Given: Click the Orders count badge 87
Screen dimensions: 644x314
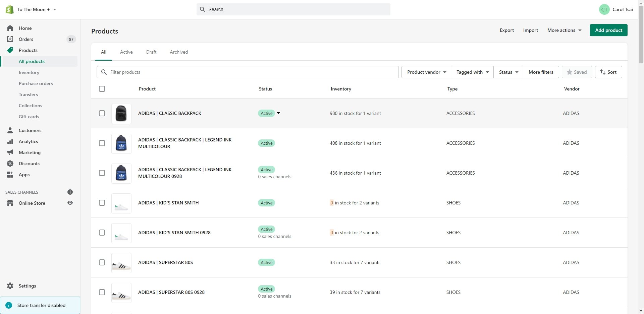Looking at the screenshot, I should (x=71, y=39).
